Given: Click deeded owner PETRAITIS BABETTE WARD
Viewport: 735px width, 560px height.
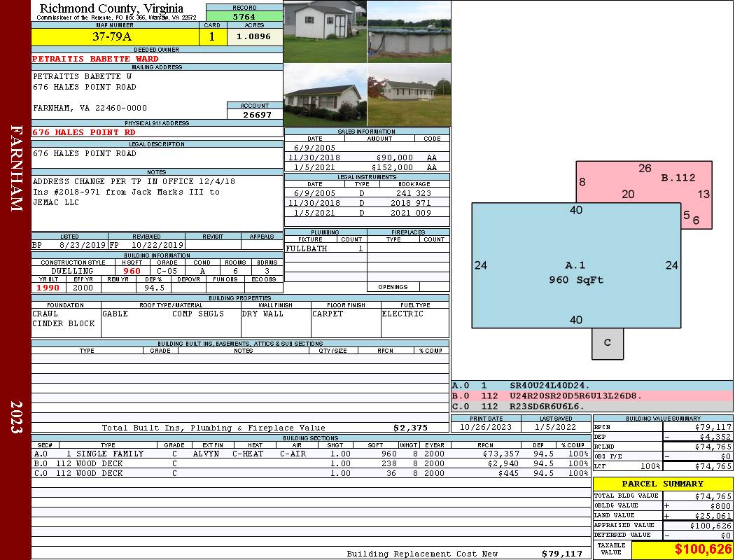Looking at the screenshot, I should pos(95,59).
